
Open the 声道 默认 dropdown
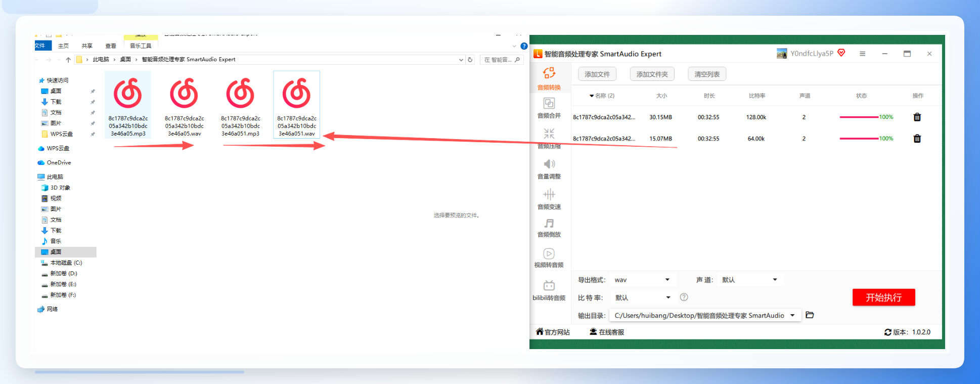[x=750, y=280]
